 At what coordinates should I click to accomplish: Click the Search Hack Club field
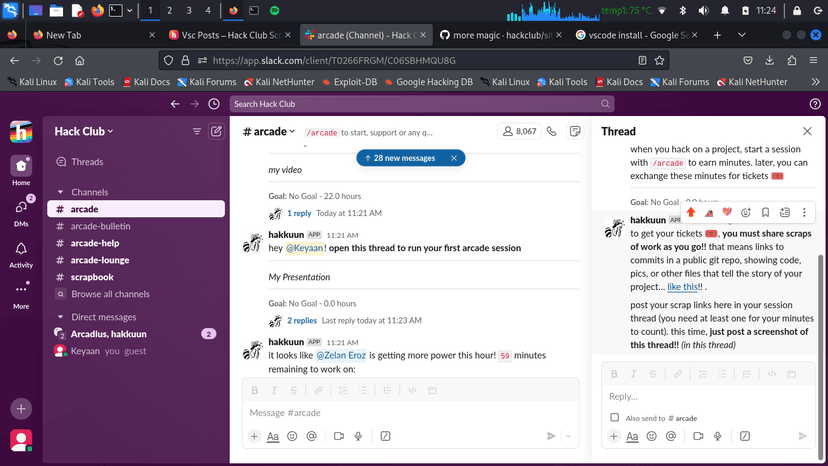[420, 104]
